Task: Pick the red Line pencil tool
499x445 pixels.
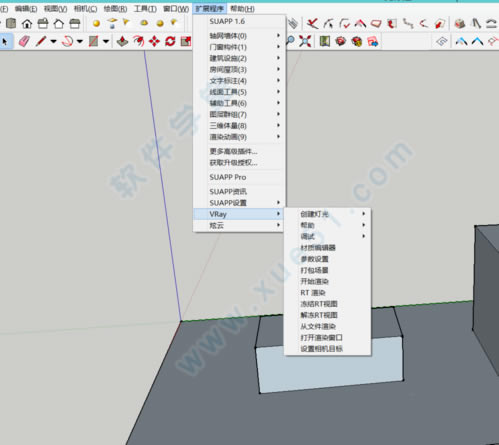Action: coord(41,41)
